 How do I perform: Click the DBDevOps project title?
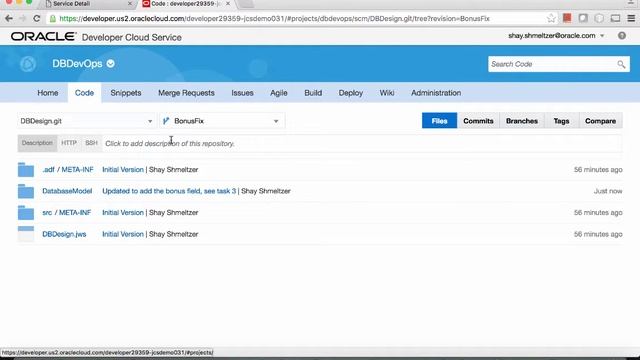click(x=77, y=64)
